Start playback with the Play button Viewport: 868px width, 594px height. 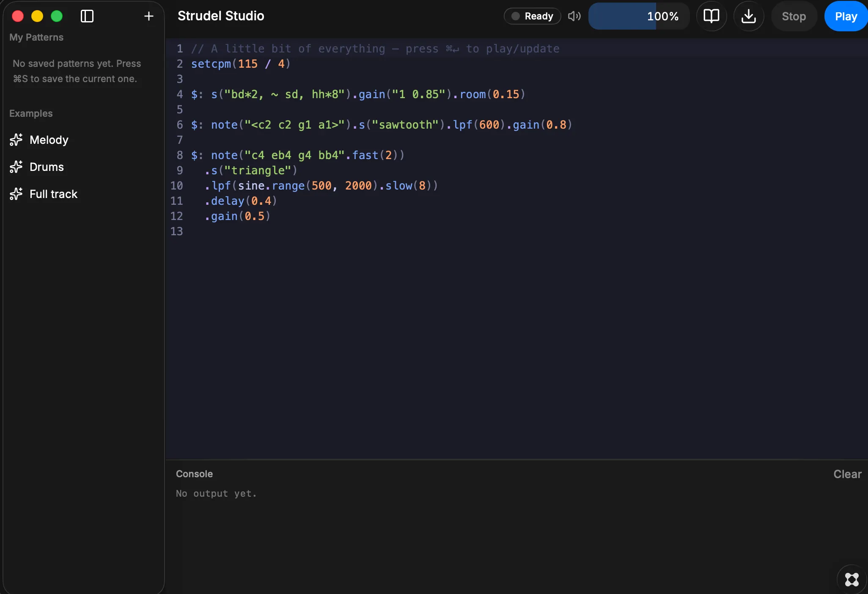click(846, 16)
